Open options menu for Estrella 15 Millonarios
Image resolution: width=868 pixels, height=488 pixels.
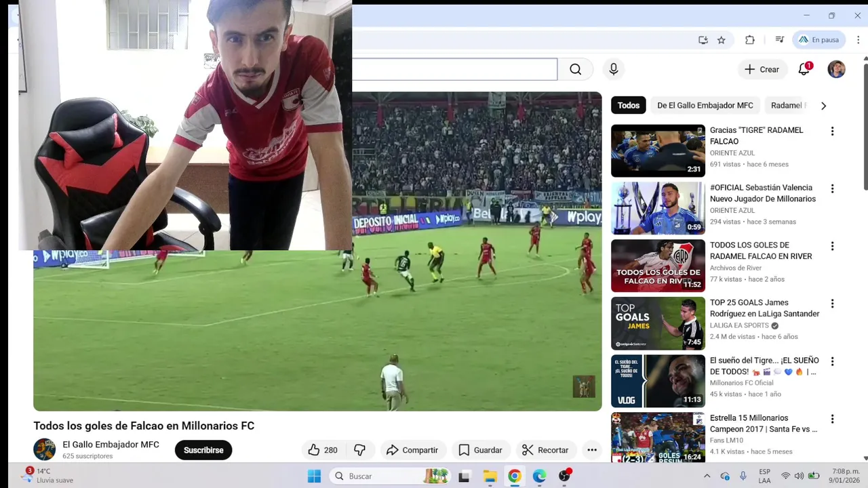(832, 419)
